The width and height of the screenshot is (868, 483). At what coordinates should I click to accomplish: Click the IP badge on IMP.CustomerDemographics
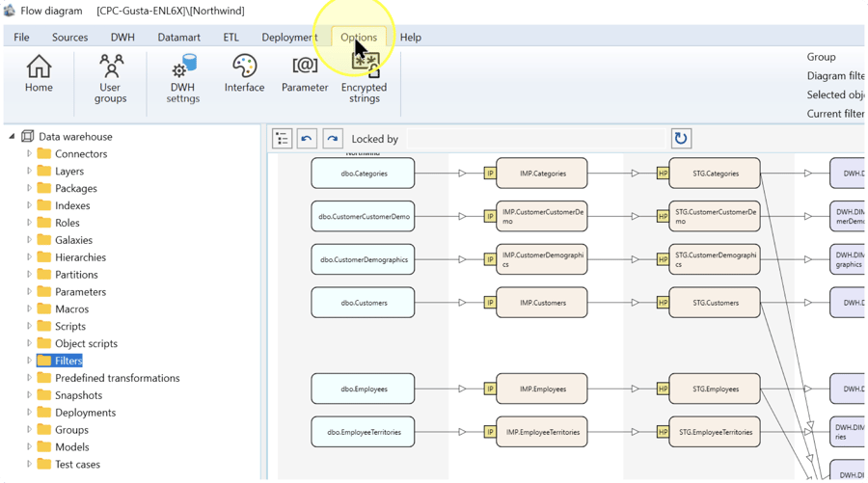coord(490,259)
